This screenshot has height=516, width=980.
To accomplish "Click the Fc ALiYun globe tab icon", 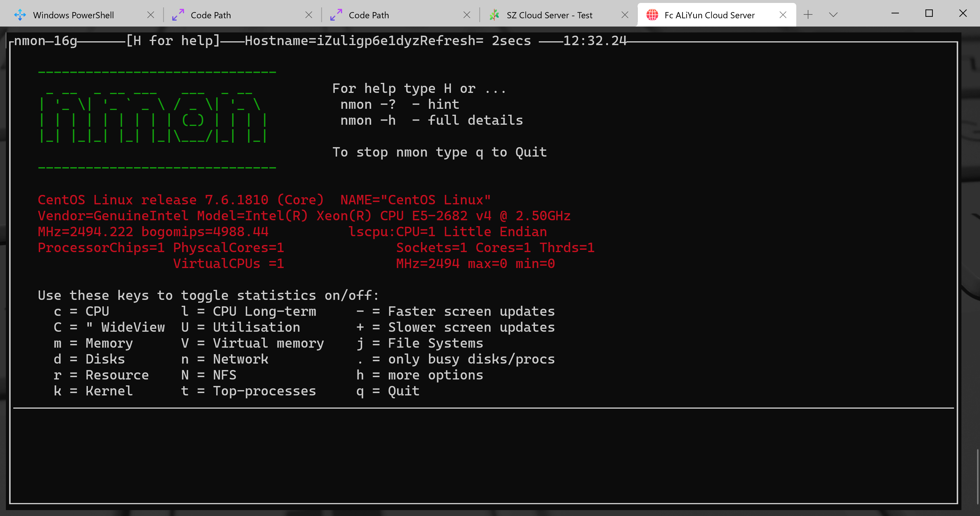I will click(x=652, y=15).
